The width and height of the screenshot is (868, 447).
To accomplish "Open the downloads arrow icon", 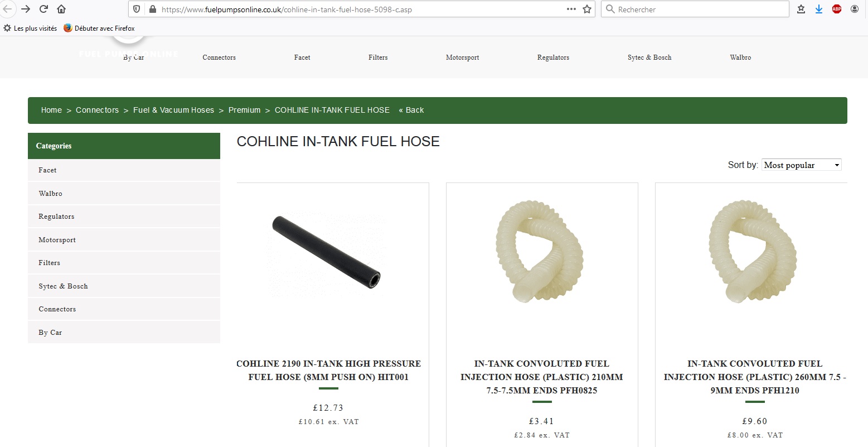I will [x=819, y=9].
